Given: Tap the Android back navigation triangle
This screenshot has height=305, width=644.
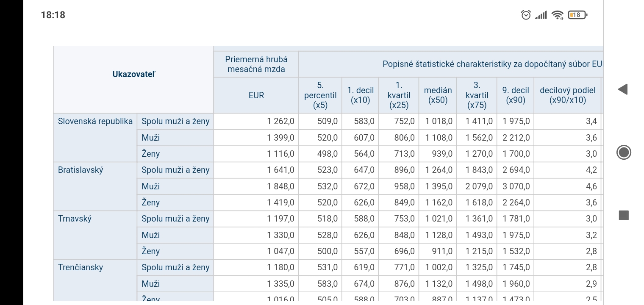Looking at the screenshot, I should coord(622,89).
